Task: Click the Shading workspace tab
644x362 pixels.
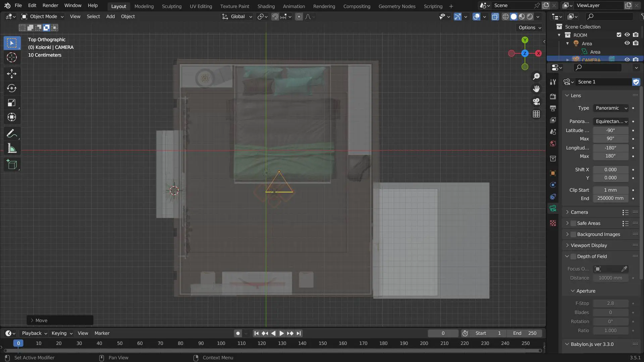Action: 265,6
